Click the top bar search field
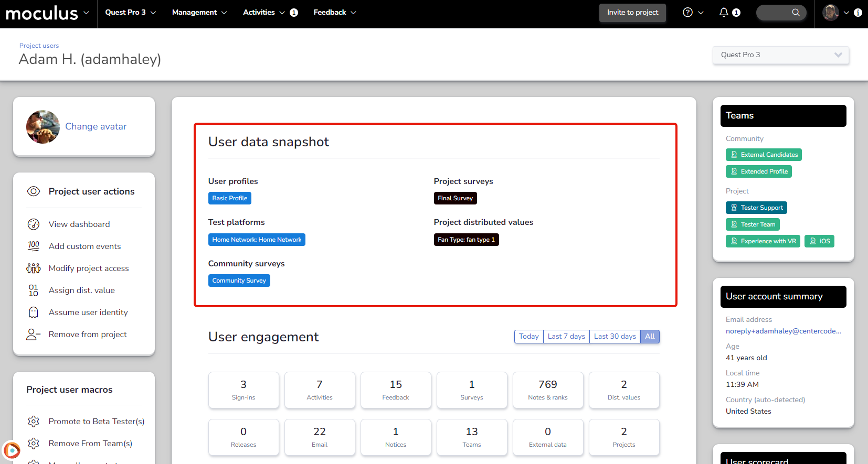 [781, 13]
